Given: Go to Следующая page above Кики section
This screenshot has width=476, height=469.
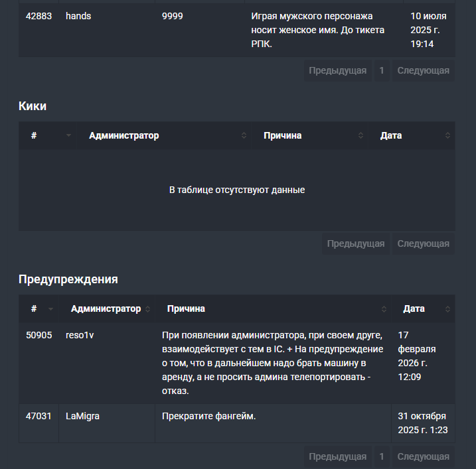Looking at the screenshot, I should pyautogui.click(x=423, y=70).
